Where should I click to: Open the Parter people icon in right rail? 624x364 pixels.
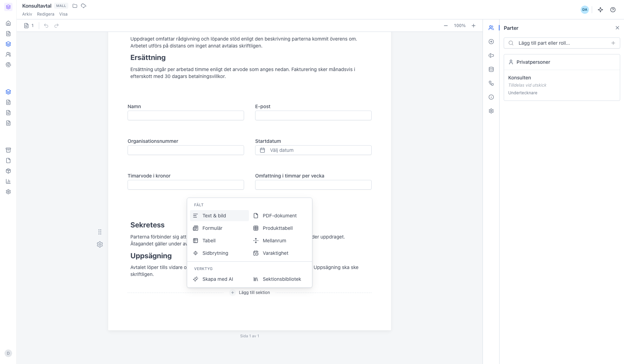(491, 28)
